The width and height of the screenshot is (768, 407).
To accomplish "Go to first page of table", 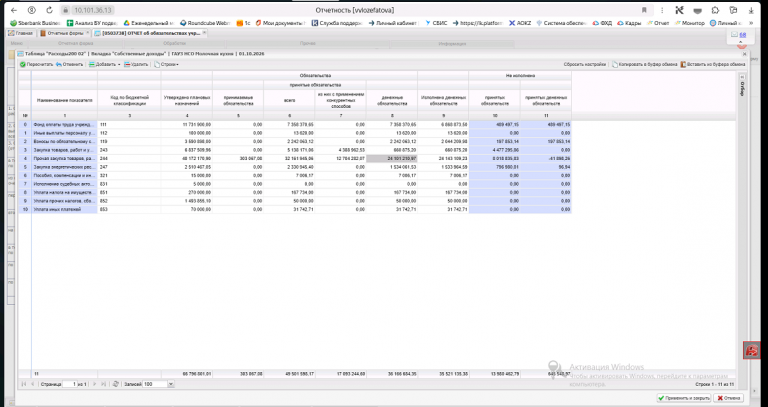I will 24,384.
